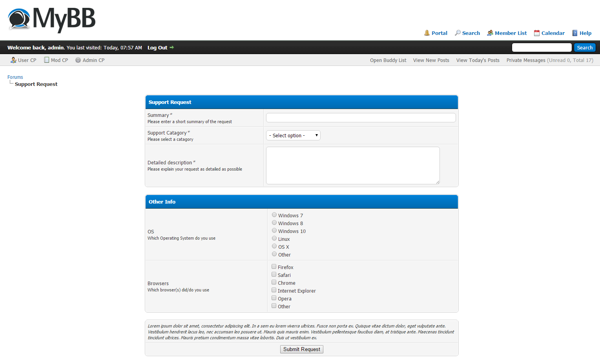
Task: Open the User CP icon
Action: pos(13,60)
